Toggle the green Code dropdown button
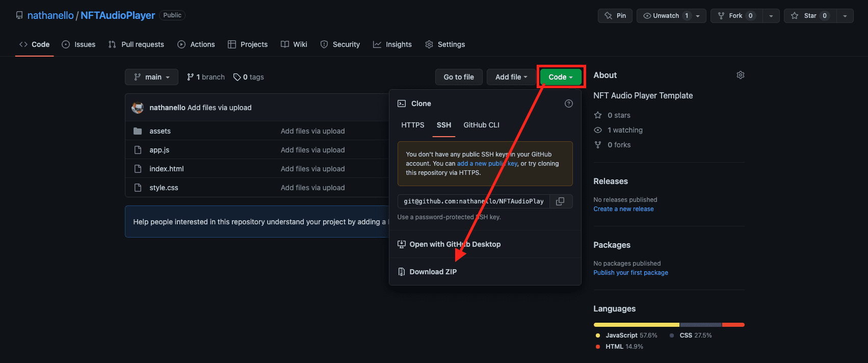Image resolution: width=868 pixels, height=363 pixels. tap(561, 77)
